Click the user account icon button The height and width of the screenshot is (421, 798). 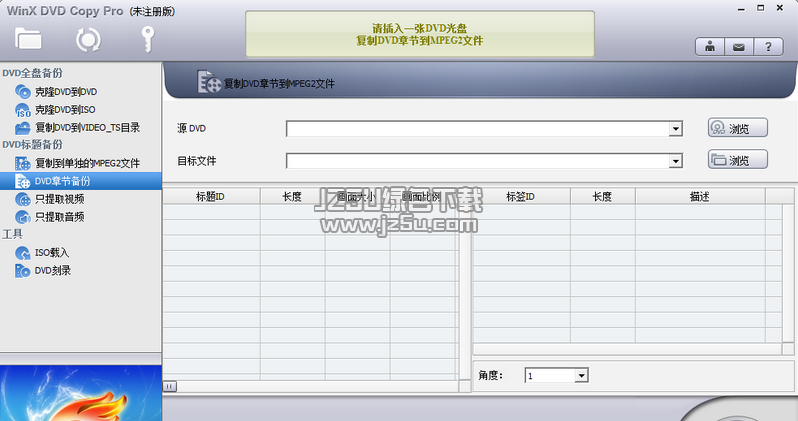click(710, 47)
